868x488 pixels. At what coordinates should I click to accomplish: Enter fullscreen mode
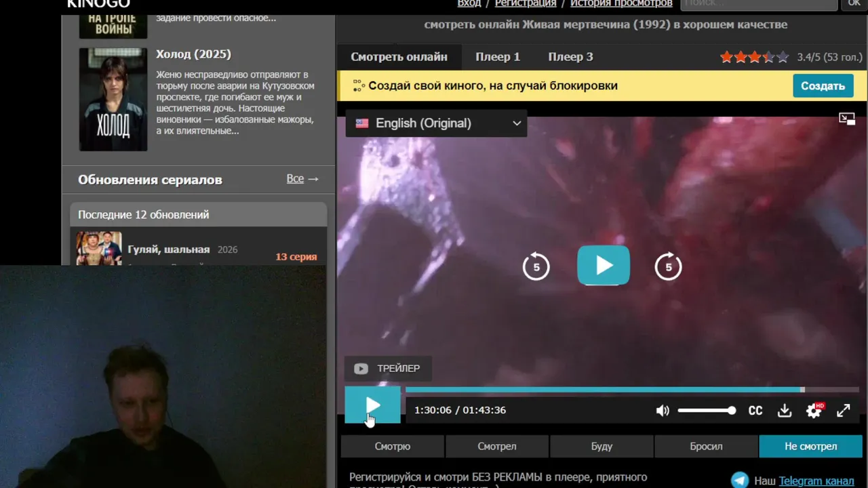click(x=843, y=411)
